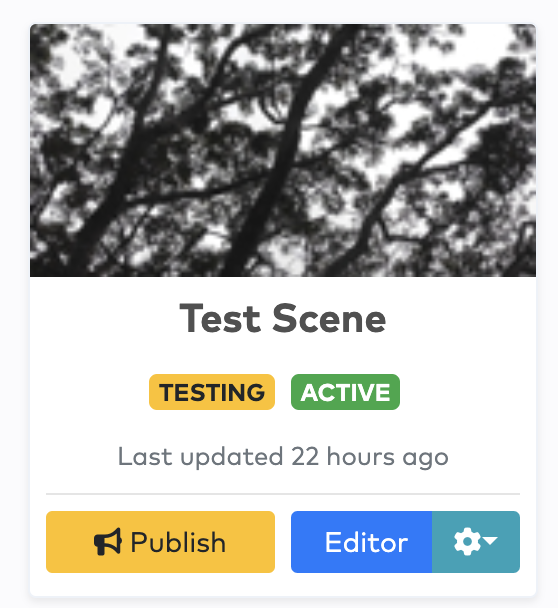
Task: Select the word Scene in the heading
Action: coord(329,319)
